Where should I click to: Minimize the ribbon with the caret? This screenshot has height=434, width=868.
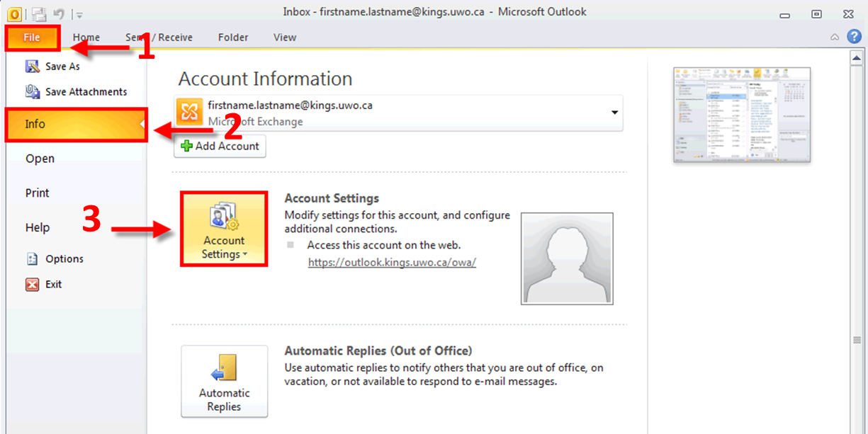coord(835,37)
